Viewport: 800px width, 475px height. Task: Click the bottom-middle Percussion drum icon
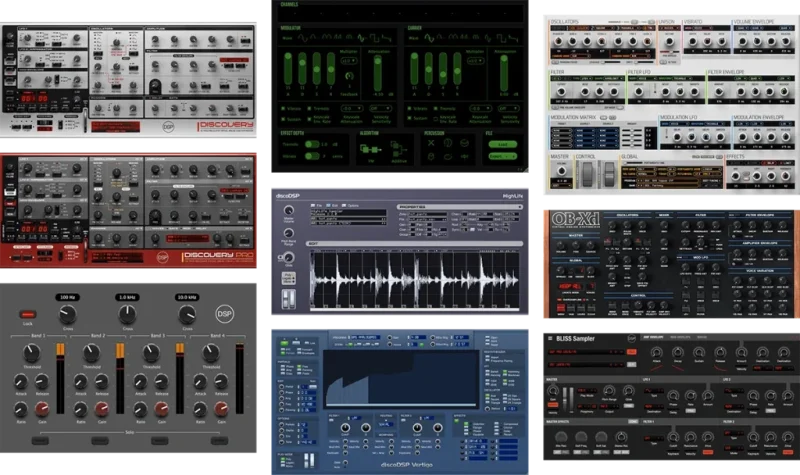point(447,157)
